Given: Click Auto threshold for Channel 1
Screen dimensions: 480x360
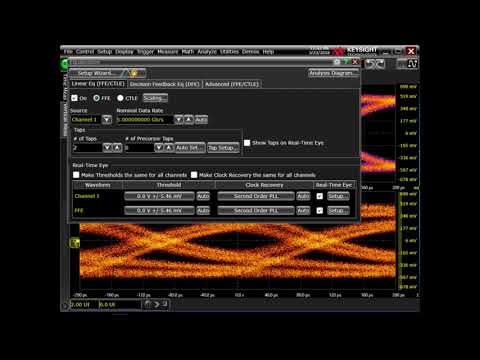Looking at the screenshot, I should pyautogui.click(x=203, y=196).
